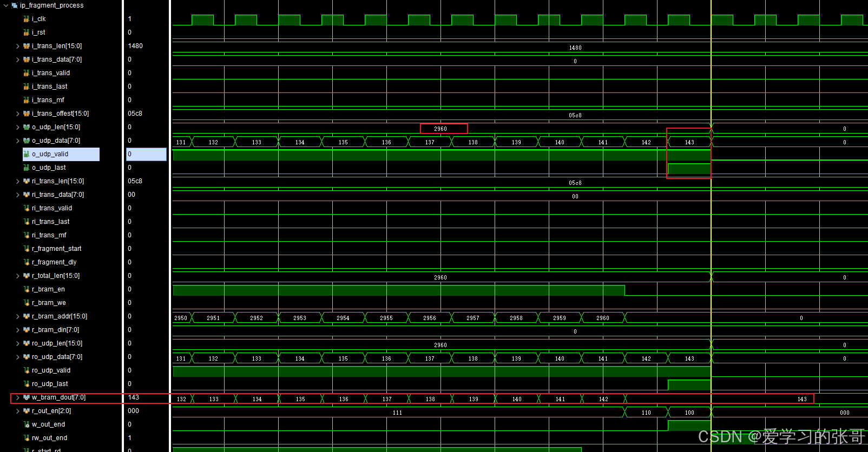The width and height of the screenshot is (868, 452).
Task: Click the 2960 segment of r_total_len waveform
Action: (440, 277)
